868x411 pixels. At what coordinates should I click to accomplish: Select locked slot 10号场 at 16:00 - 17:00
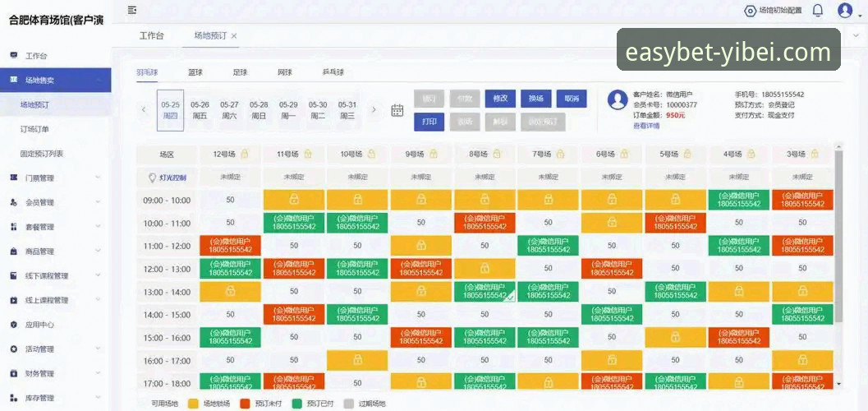(357, 361)
